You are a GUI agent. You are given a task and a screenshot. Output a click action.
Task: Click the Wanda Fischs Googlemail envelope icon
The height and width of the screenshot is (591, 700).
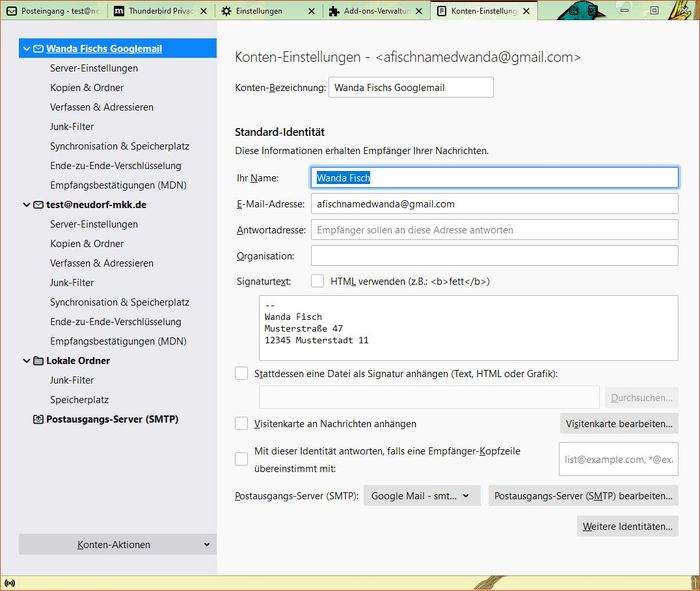(38, 48)
